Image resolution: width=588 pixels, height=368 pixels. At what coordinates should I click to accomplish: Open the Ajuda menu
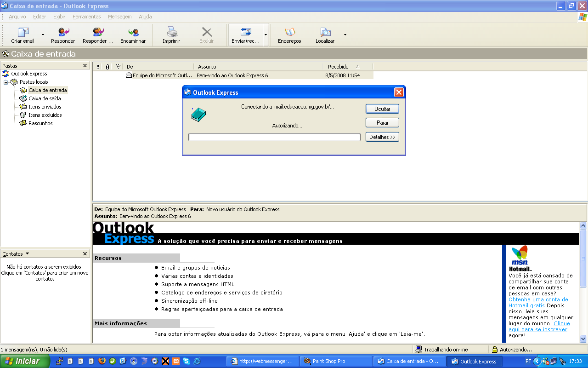[145, 17]
